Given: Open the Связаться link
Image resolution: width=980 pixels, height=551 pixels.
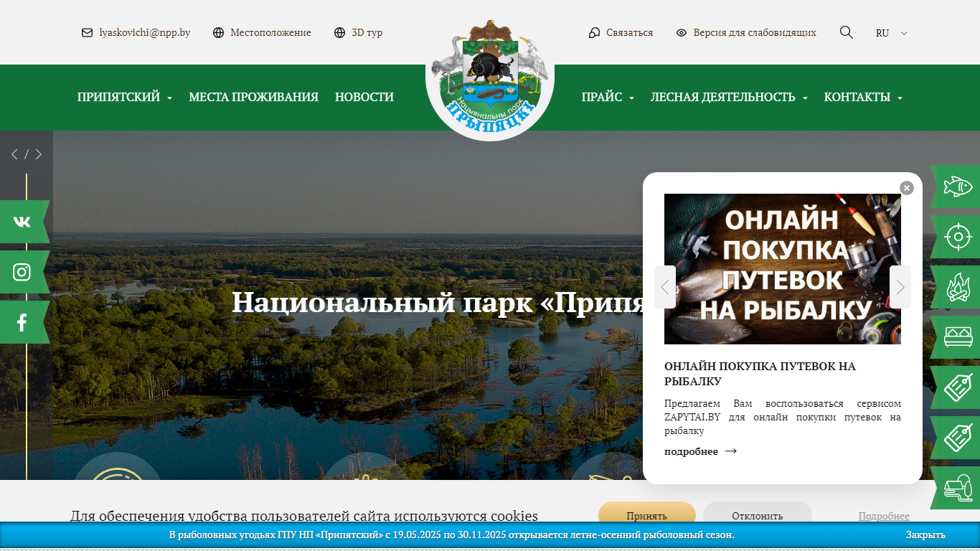Looking at the screenshot, I should click(x=629, y=33).
